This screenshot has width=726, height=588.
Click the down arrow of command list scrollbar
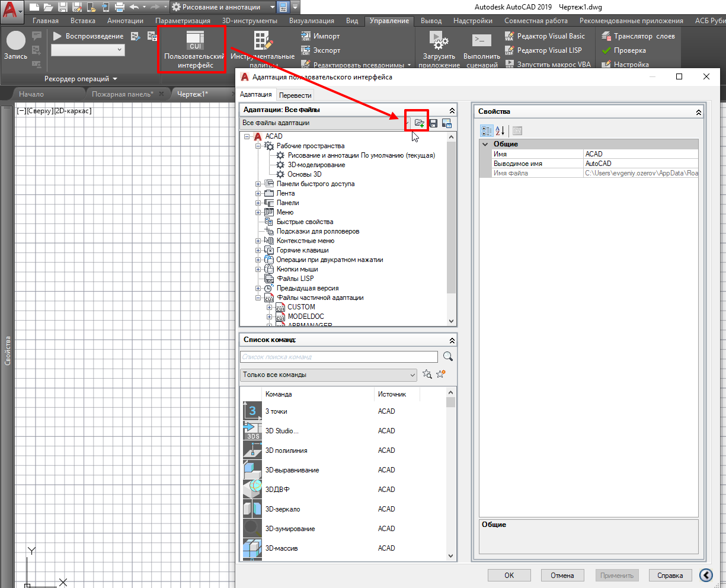coord(451,556)
